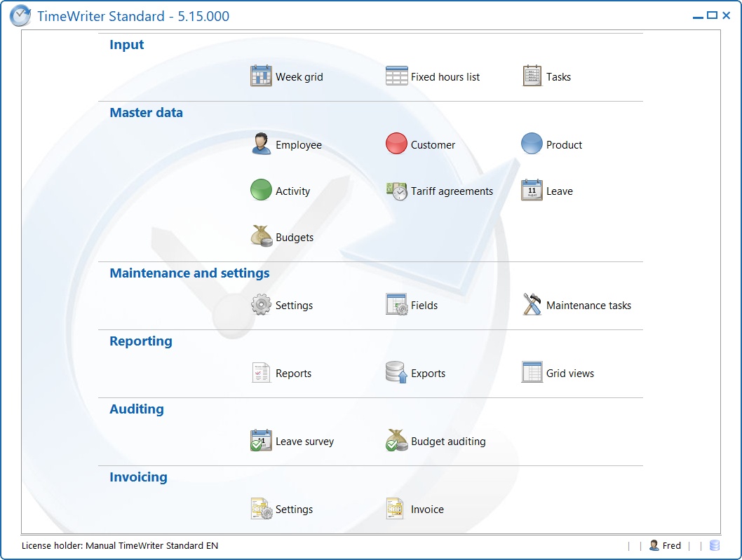Click the 'Master data' section heading
Image resolution: width=742 pixels, height=560 pixels.
pos(146,113)
